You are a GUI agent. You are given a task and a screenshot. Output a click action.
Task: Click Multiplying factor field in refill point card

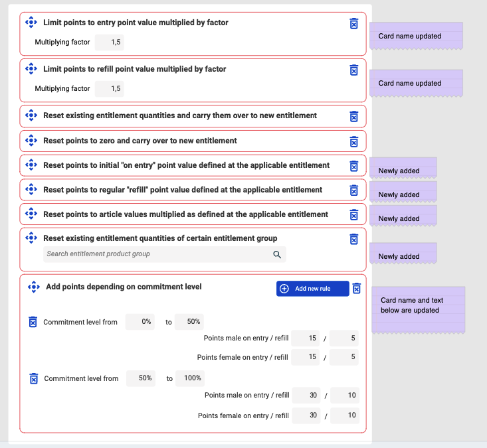click(110, 89)
